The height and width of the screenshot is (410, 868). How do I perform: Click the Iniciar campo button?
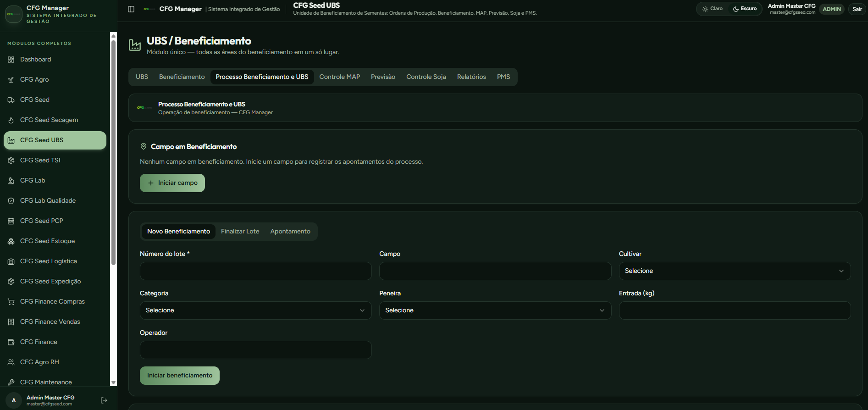tap(172, 183)
